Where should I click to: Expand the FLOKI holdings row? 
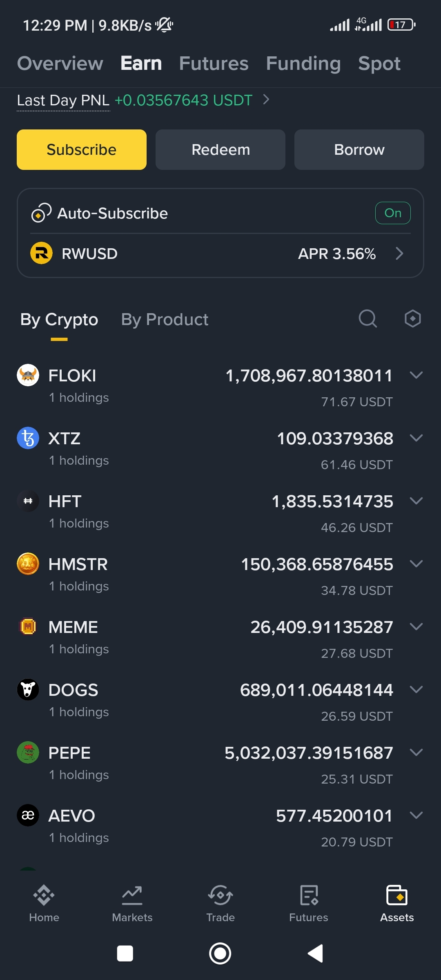220,386
